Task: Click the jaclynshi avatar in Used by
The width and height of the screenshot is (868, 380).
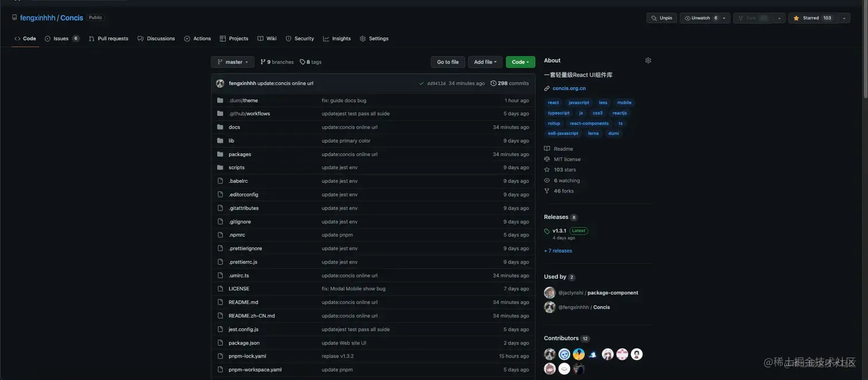Action: click(x=550, y=293)
